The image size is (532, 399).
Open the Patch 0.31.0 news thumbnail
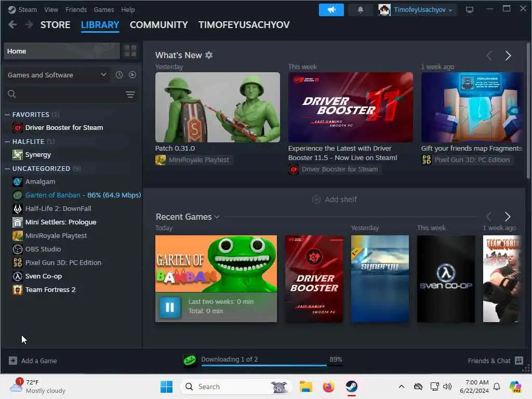218,107
